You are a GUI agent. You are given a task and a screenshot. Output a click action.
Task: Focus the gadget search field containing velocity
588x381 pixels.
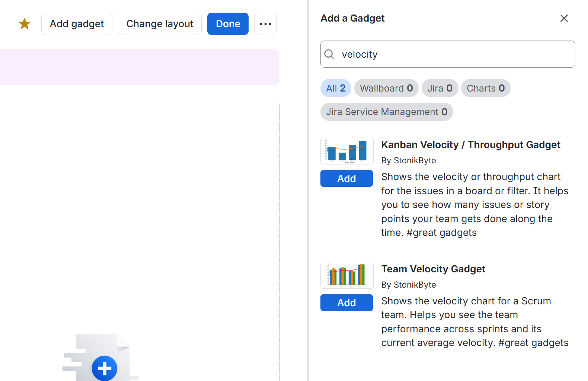[448, 54]
